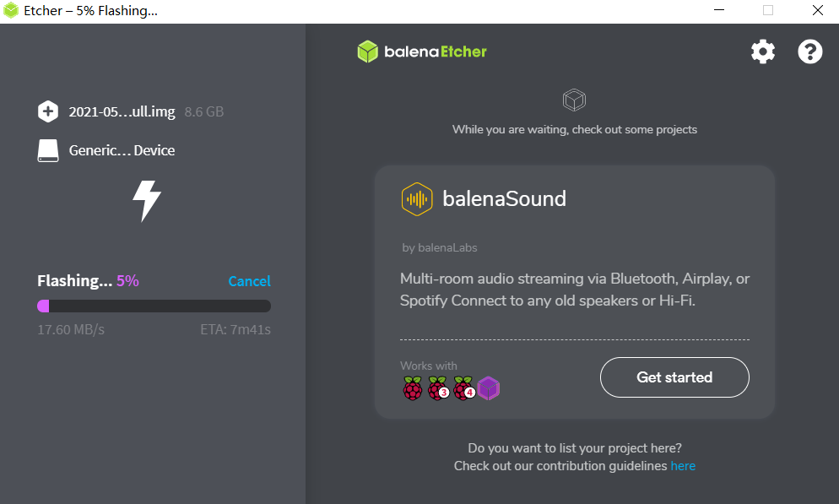The height and width of the screenshot is (504, 839).
Task: Cancel the flashing process
Action: tap(249, 281)
